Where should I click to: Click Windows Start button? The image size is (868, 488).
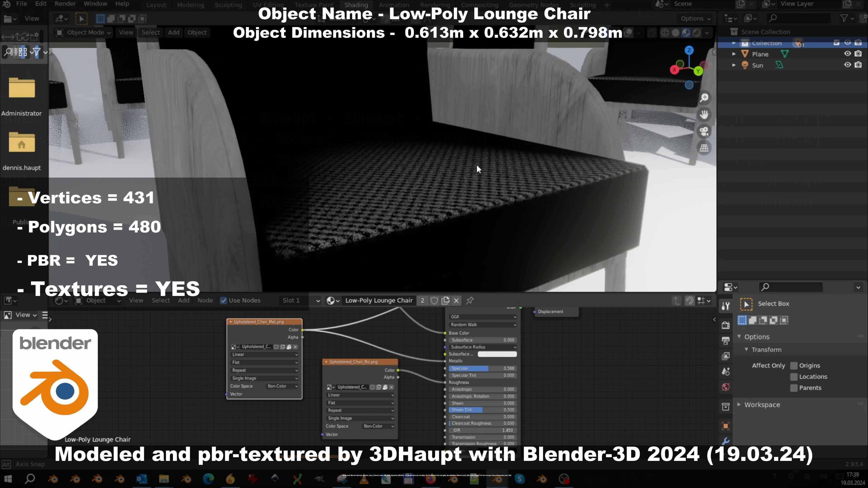8,479
